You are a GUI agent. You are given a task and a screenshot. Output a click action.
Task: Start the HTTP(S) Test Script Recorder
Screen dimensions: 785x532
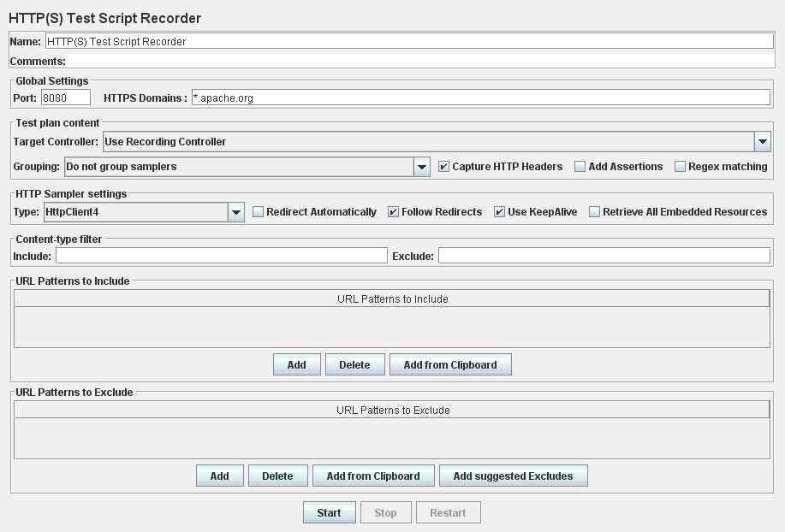(x=329, y=512)
